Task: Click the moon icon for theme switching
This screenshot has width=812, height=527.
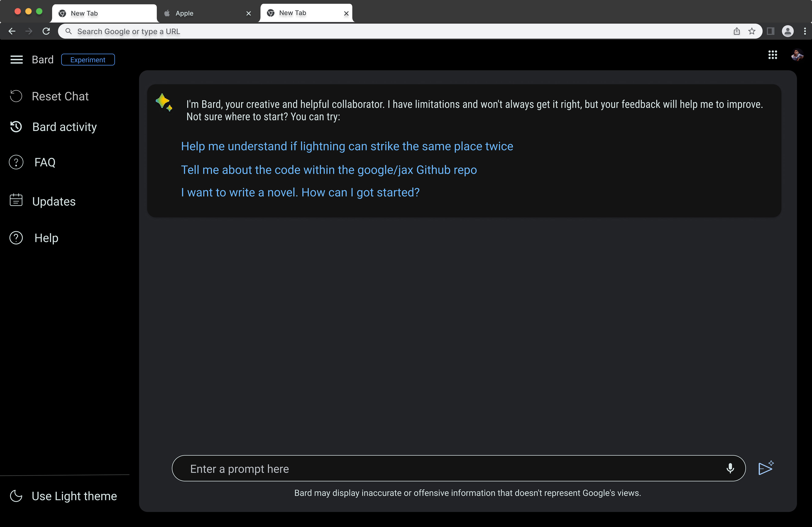Action: [16, 496]
